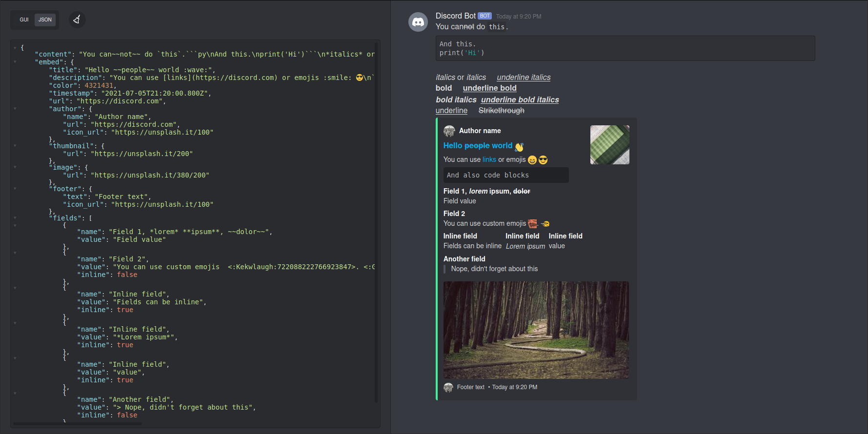
Task: Switch editor to GUI mode
Action: point(24,20)
